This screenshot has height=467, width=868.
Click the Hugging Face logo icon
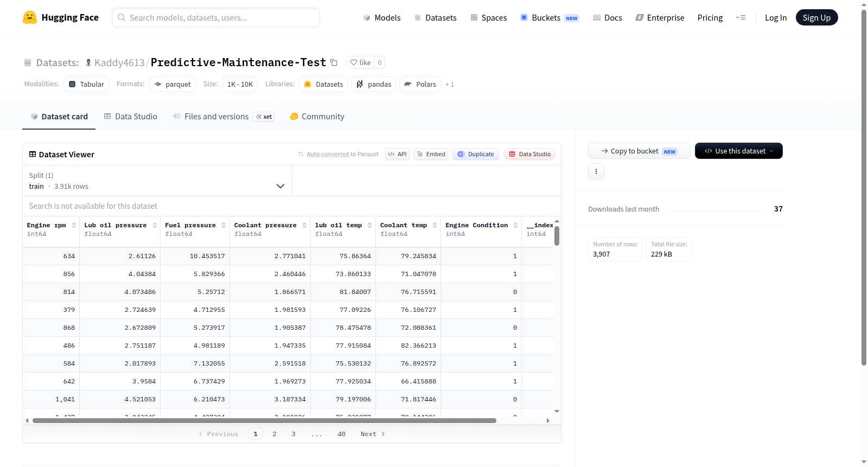pyautogui.click(x=30, y=17)
